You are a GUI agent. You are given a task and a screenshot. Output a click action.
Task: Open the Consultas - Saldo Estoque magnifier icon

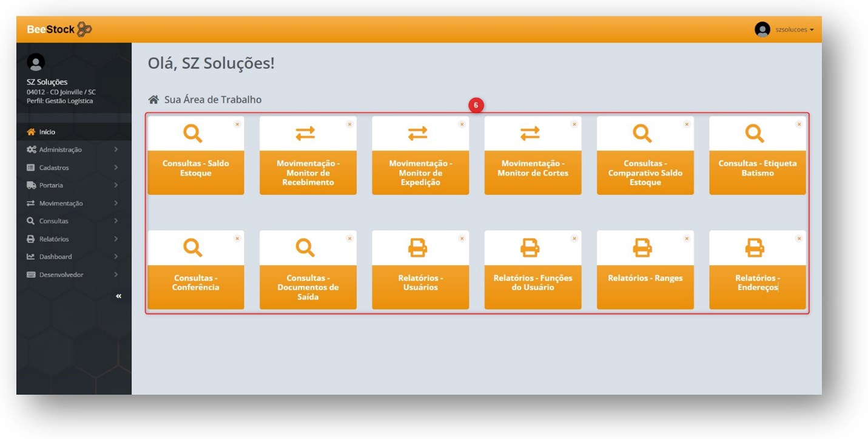tap(192, 133)
